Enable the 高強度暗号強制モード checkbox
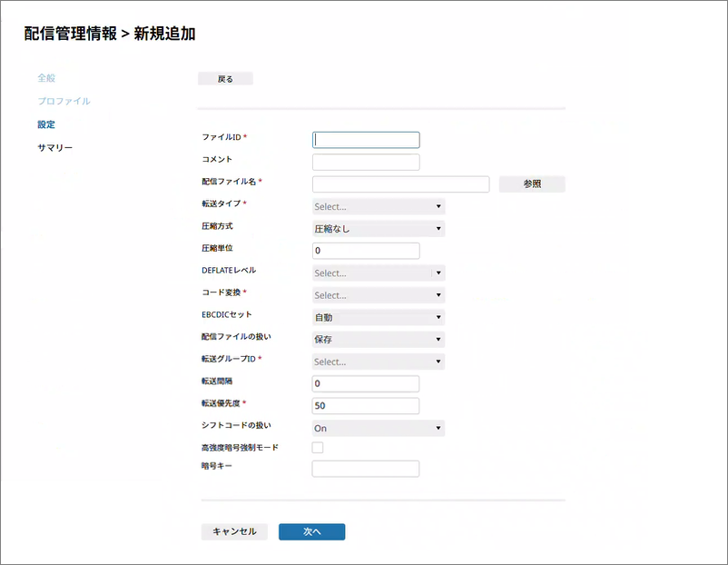 [318, 447]
